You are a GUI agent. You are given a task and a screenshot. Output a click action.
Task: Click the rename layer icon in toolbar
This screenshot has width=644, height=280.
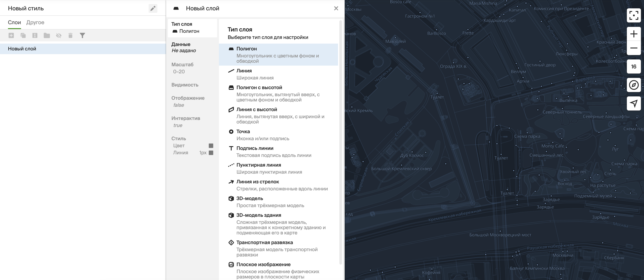point(35,35)
